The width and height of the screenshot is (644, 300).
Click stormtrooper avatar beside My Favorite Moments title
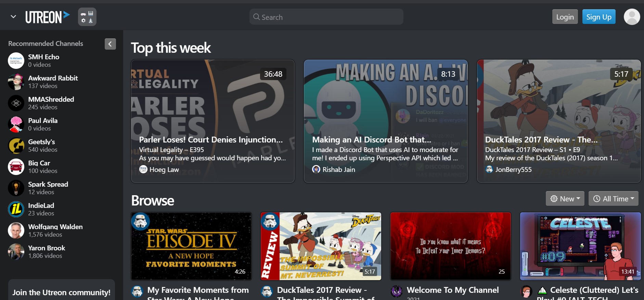pos(137,291)
